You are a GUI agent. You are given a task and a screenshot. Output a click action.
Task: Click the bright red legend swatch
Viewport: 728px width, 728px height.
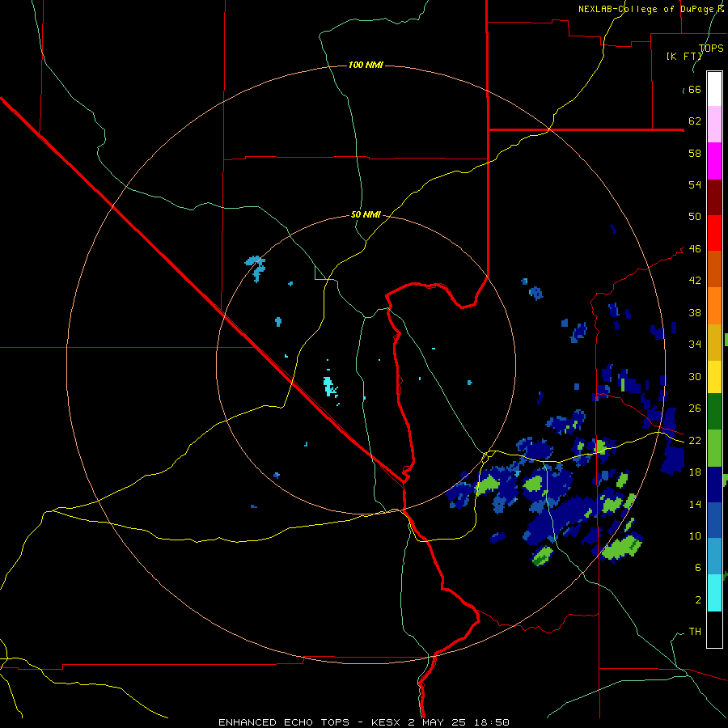(x=714, y=233)
